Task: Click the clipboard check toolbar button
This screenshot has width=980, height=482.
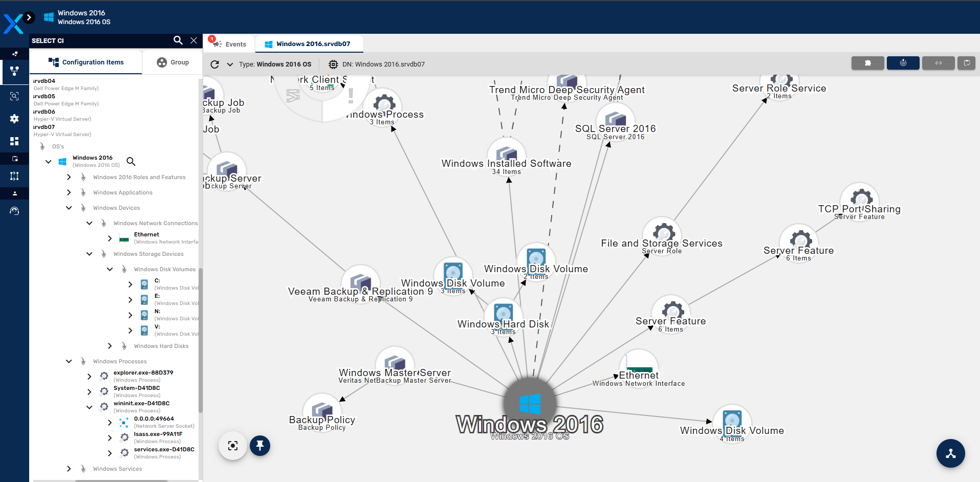Action: (x=967, y=63)
